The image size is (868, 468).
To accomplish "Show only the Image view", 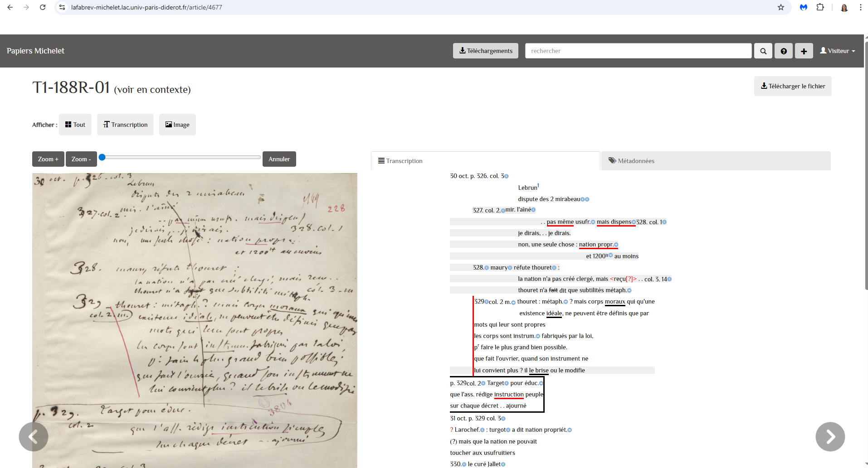I will click(177, 125).
